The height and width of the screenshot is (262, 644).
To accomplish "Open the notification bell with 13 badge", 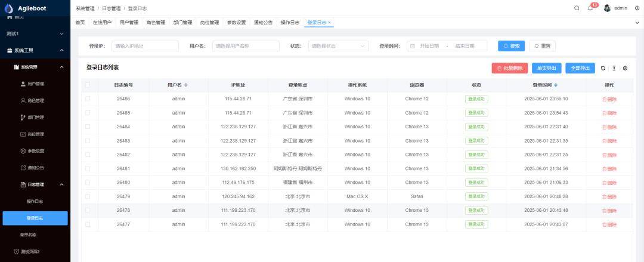I will coord(590,8).
